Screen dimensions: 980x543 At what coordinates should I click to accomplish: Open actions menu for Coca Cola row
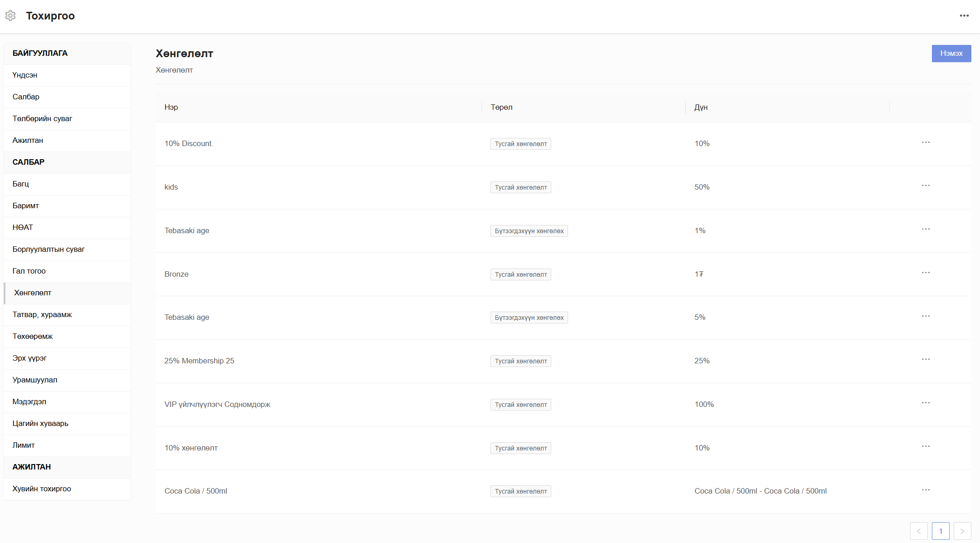[x=926, y=490]
